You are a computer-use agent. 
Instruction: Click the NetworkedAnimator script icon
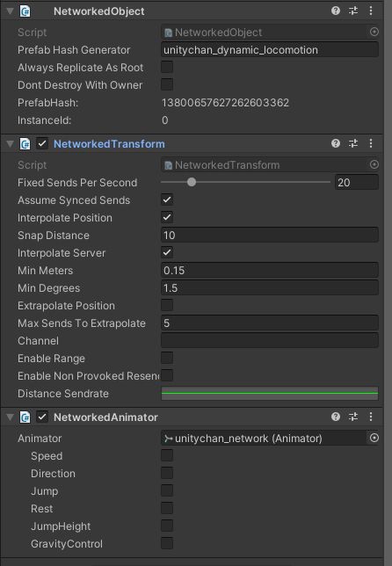click(x=25, y=417)
